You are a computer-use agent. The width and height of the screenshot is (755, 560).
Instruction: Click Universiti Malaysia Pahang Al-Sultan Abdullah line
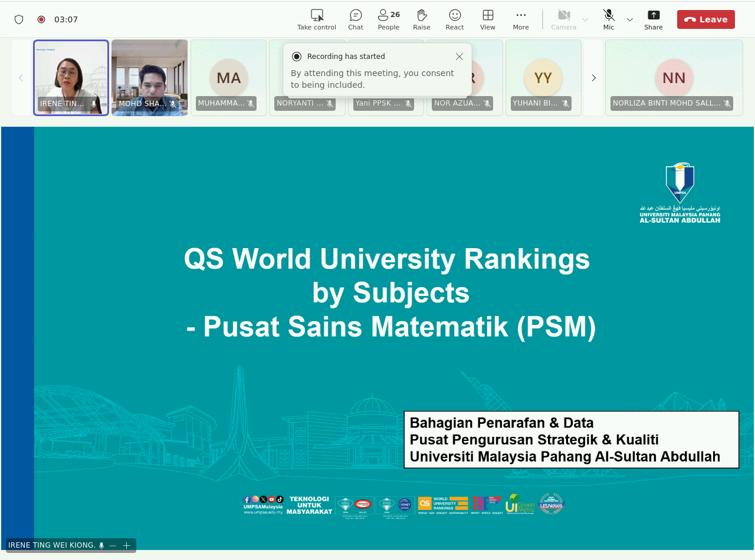(x=565, y=457)
